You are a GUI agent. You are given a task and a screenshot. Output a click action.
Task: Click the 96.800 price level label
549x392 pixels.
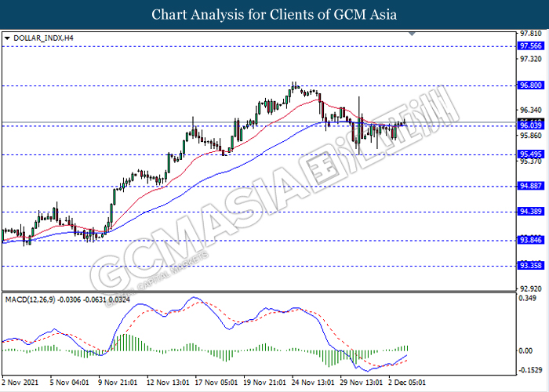[531, 85]
